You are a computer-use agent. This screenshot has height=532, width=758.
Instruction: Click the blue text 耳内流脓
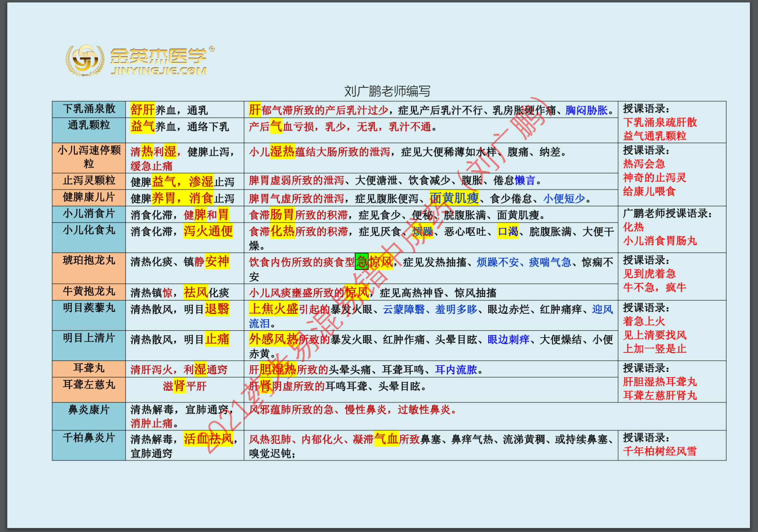coord(456,370)
